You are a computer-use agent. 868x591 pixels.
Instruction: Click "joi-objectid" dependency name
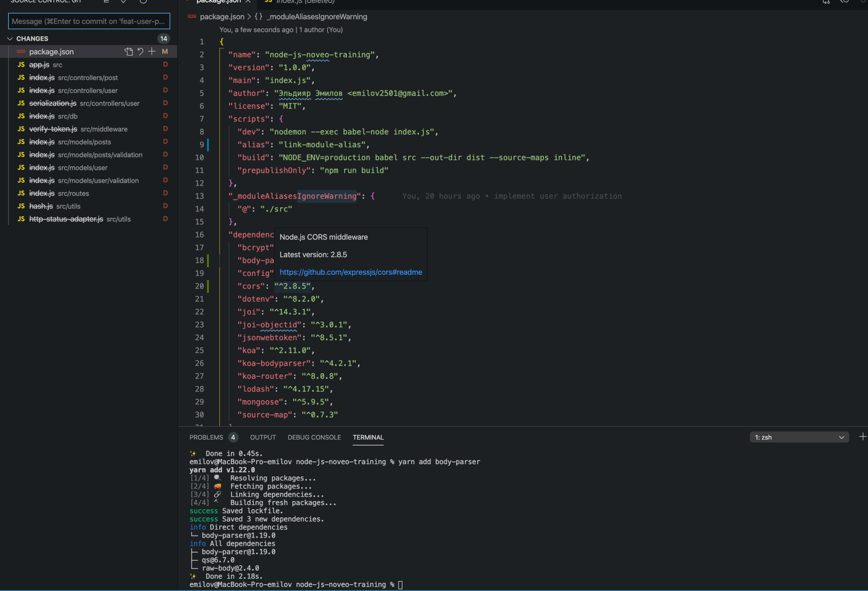[269, 324]
